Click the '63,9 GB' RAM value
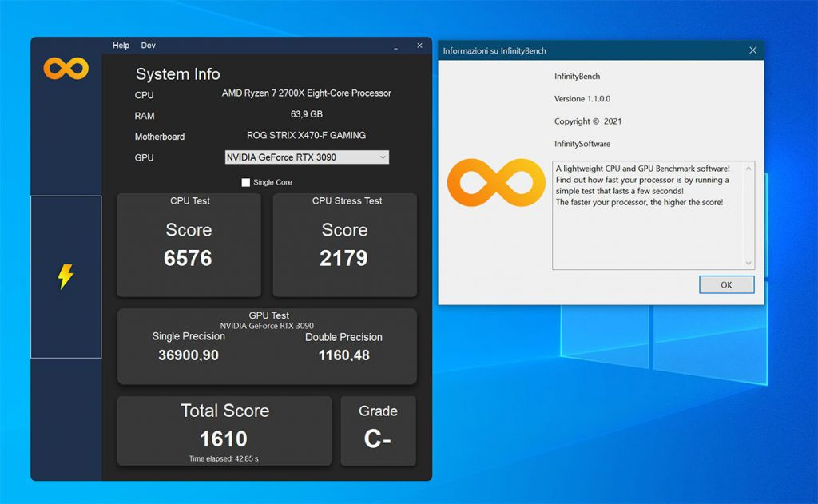The height and width of the screenshot is (504, 818). [x=307, y=114]
